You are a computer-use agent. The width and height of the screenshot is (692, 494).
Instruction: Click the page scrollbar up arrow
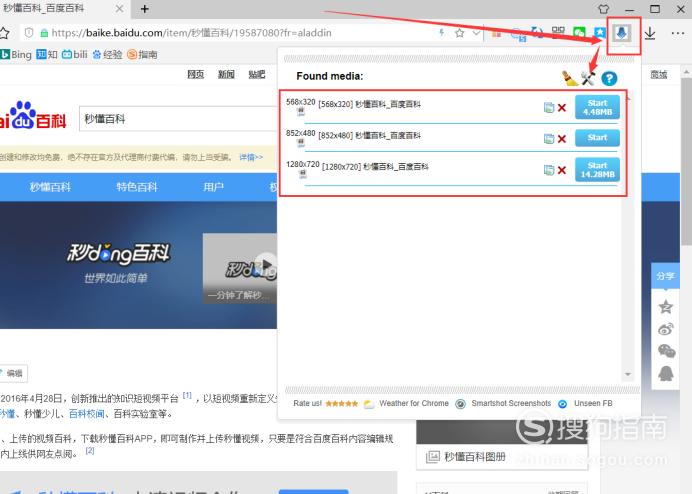(686, 72)
